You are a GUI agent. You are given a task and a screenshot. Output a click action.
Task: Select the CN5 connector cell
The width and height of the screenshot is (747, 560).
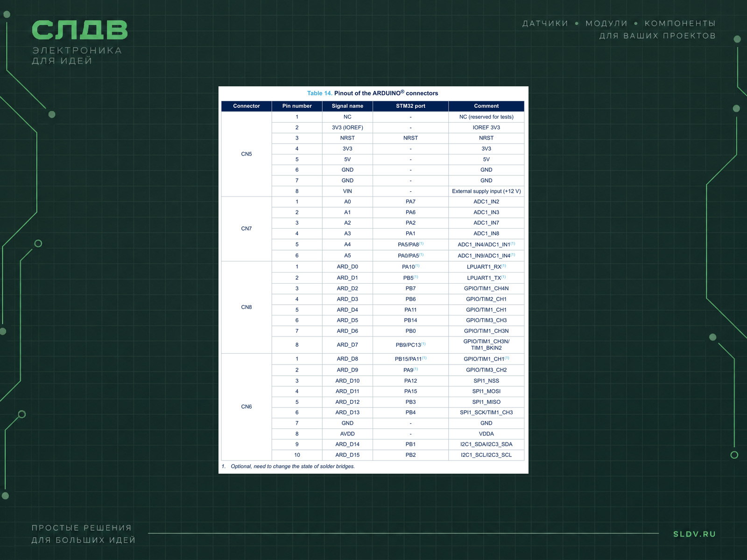[x=247, y=154]
